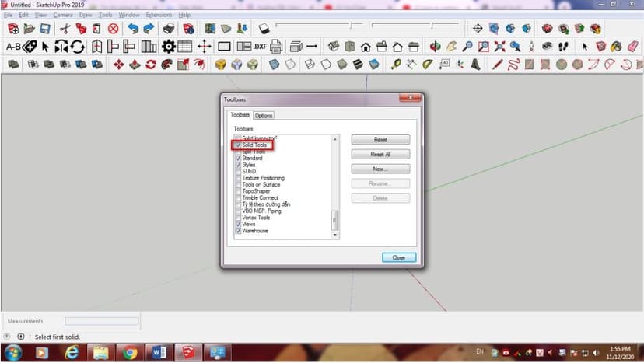Viewport: 644px width, 363px height.
Task: Click the Redo arrow icon
Action: pos(149,28)
